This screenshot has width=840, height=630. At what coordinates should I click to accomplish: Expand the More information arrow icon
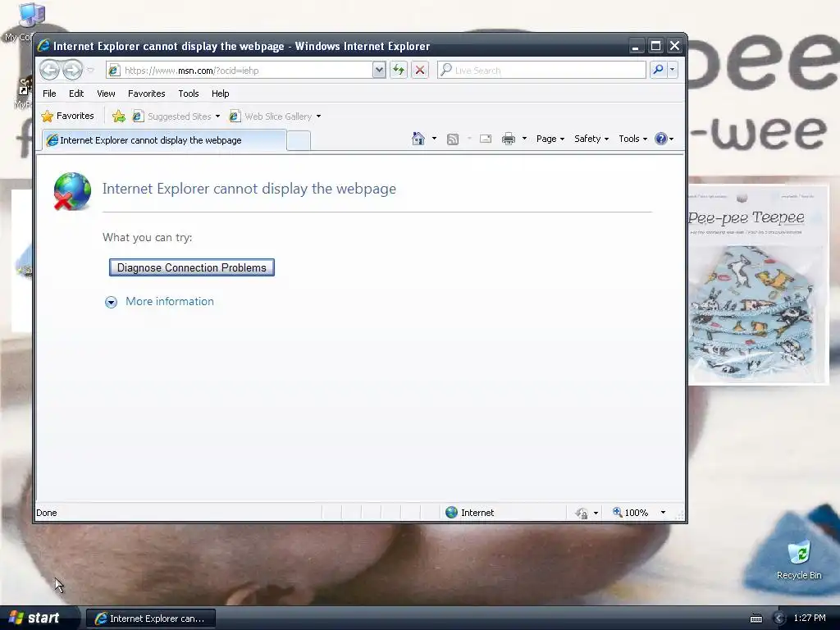111,302
